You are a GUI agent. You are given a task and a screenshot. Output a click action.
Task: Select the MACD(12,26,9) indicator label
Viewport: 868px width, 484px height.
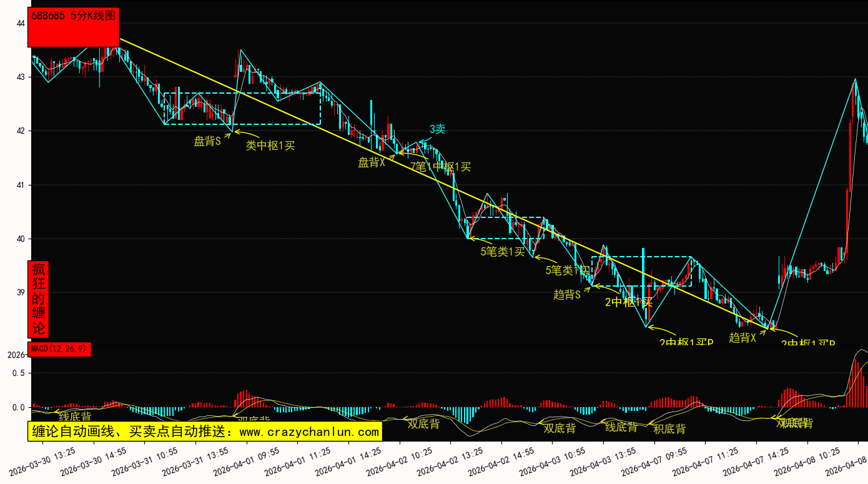(x=60, y=349)
